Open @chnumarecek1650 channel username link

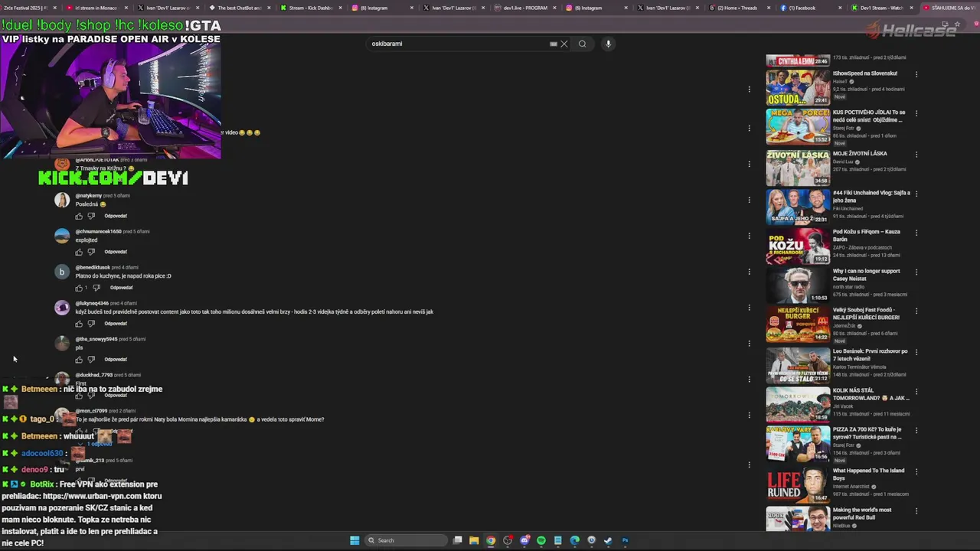[x=98, y=231]
